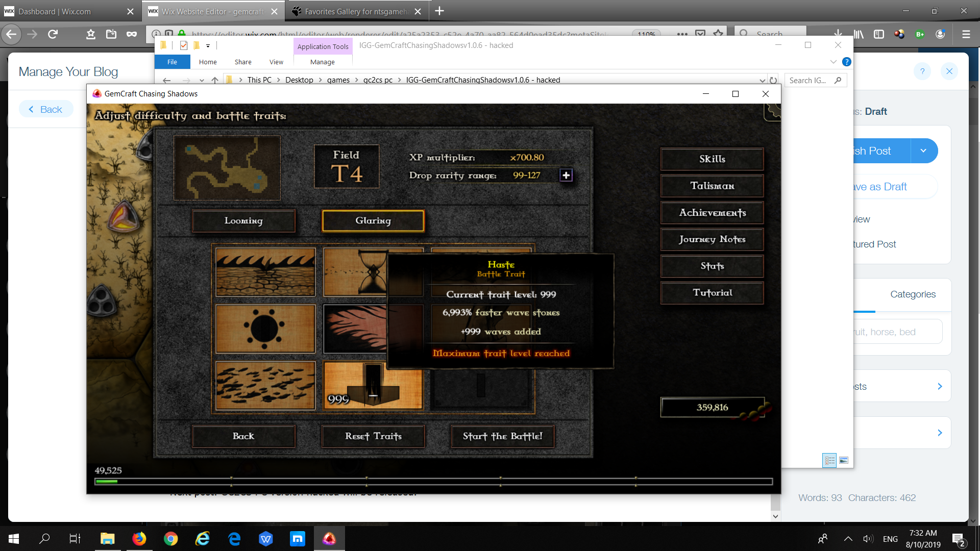
Task: Switch to the Categories tab in Wix
Action: (913, 294)
